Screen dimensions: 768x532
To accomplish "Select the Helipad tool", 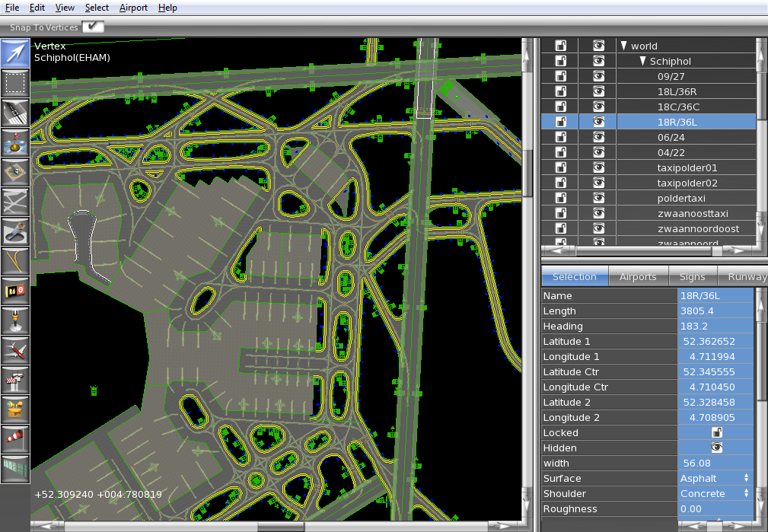I will coord(15,172).
